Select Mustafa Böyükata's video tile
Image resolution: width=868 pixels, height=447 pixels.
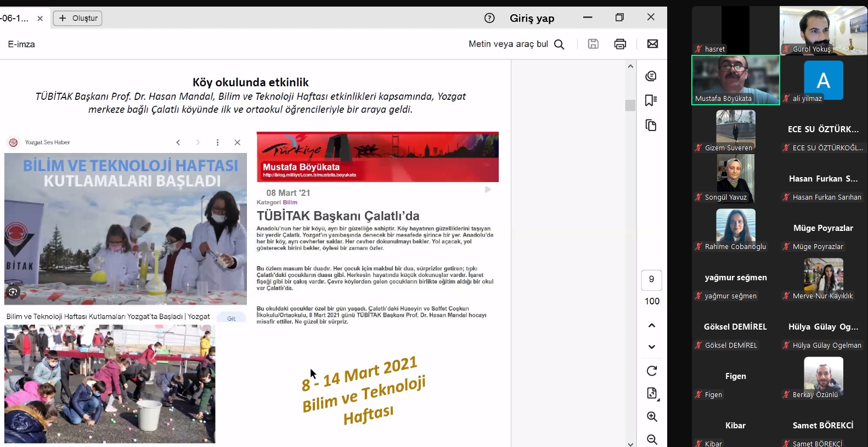point(735,80)
